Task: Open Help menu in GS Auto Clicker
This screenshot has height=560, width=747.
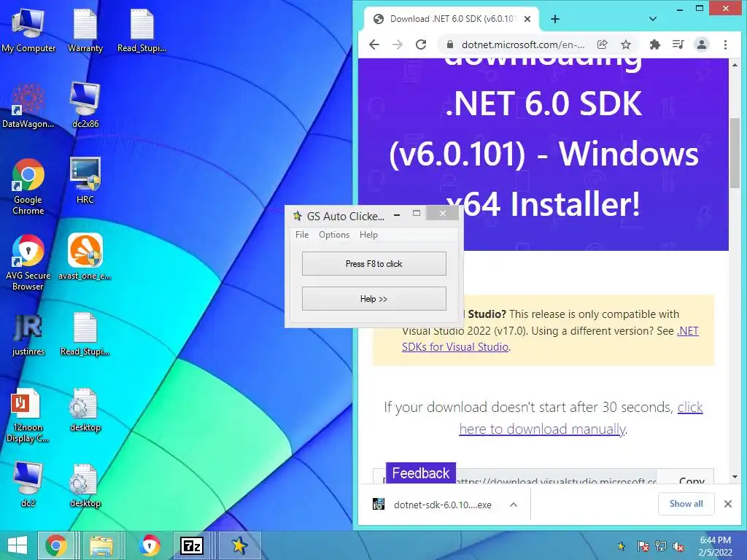Action: (x=368, y=235)
